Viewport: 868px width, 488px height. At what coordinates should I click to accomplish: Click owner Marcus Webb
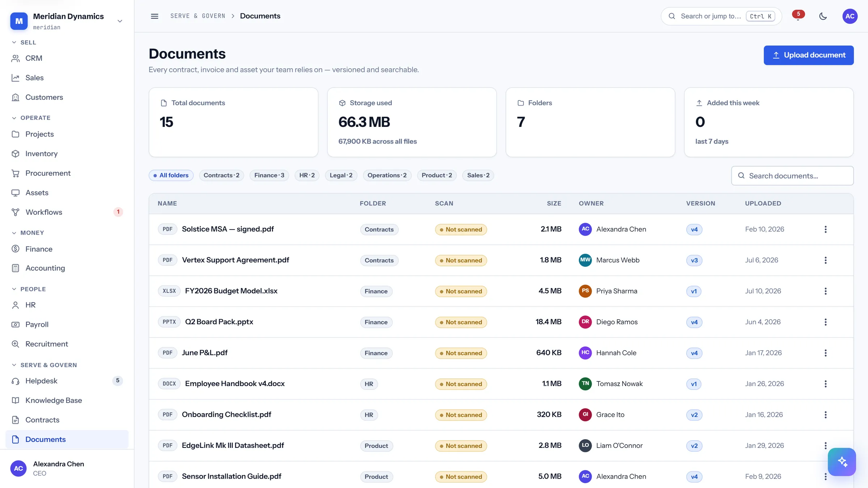618,260
